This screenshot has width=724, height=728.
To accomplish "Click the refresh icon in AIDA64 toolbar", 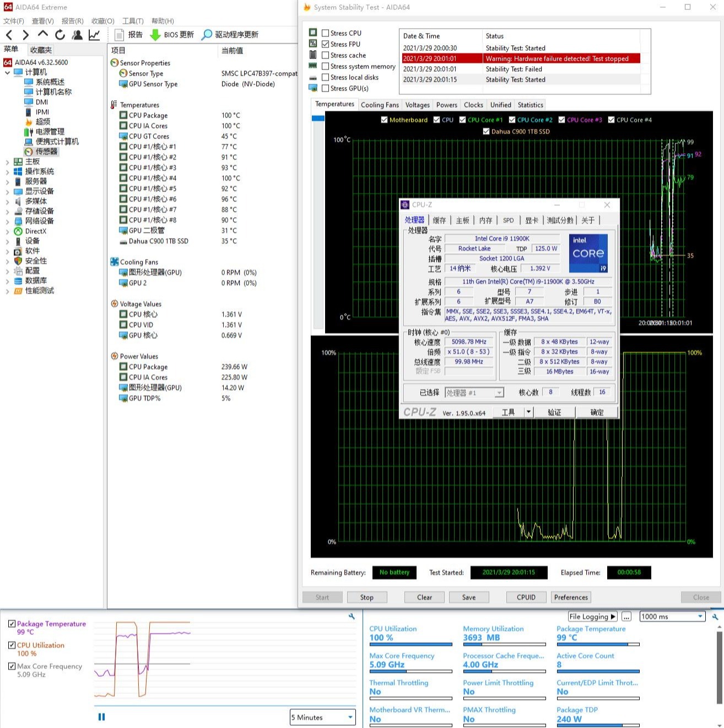I will pyautogui.click(x=60, y=35).
